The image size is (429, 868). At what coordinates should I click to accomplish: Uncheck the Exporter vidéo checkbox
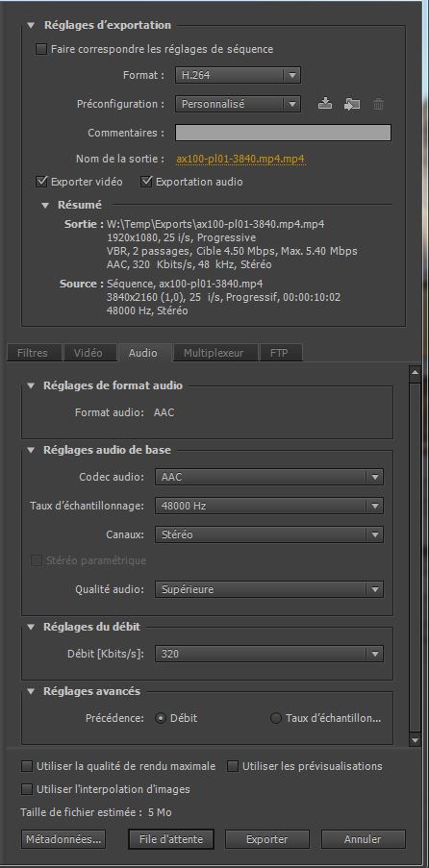click(41, 182)
